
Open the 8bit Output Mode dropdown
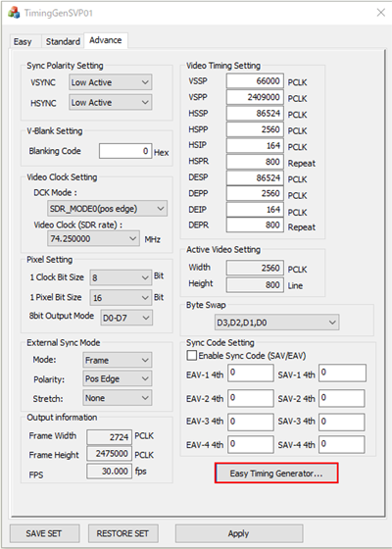[x=126, y=318]
